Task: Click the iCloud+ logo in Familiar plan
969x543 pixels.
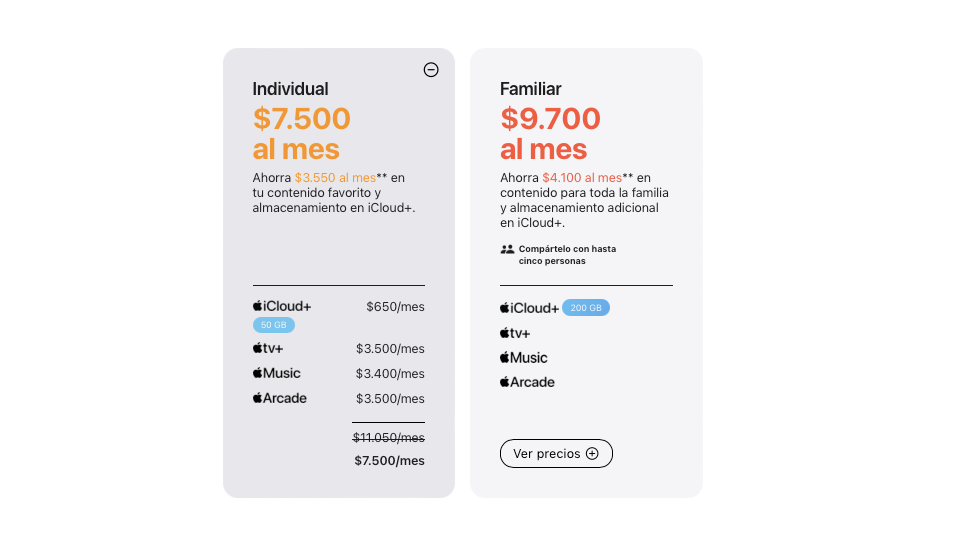Action: [x=529, y=308]
